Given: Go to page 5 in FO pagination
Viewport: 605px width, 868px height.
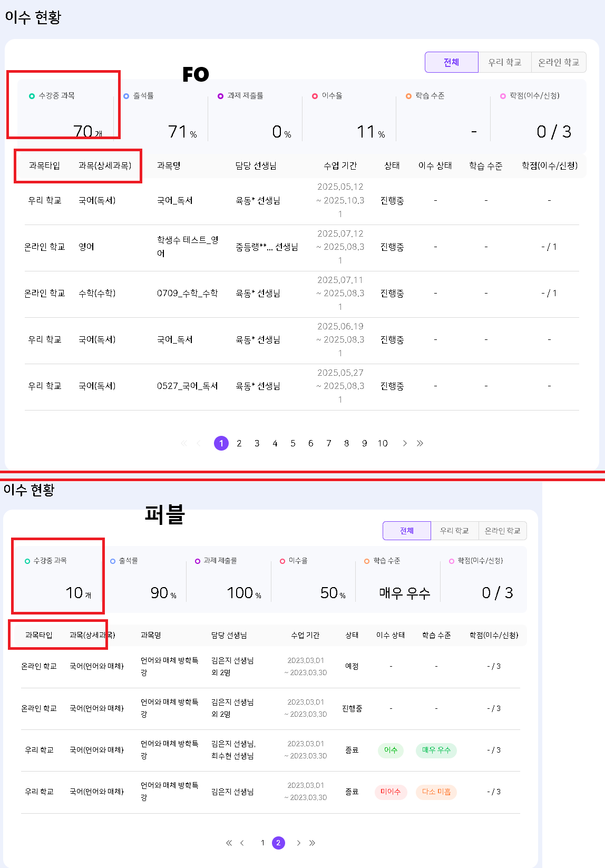Looking at the screenshot, I should 293,443.
